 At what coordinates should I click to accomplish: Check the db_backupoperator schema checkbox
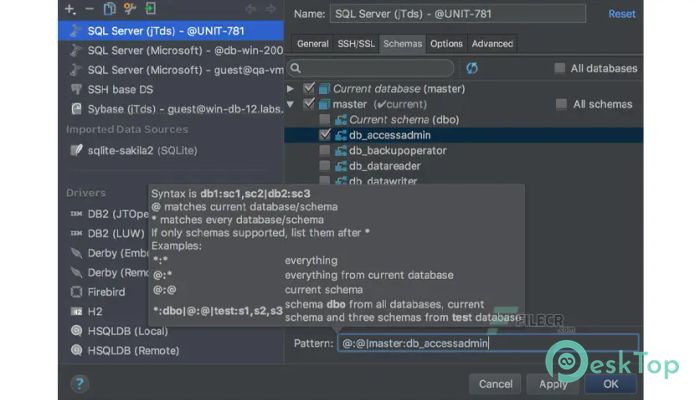pos(325,150)
